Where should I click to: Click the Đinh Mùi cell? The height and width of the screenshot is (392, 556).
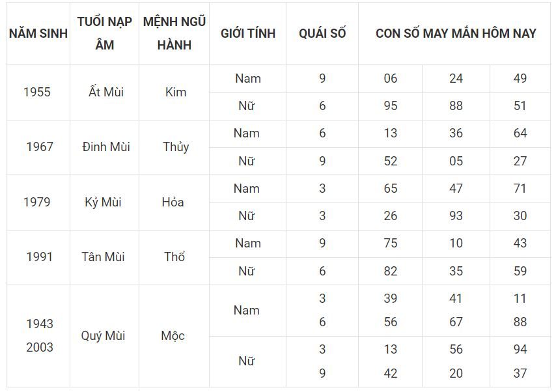(x=105, y=147)
